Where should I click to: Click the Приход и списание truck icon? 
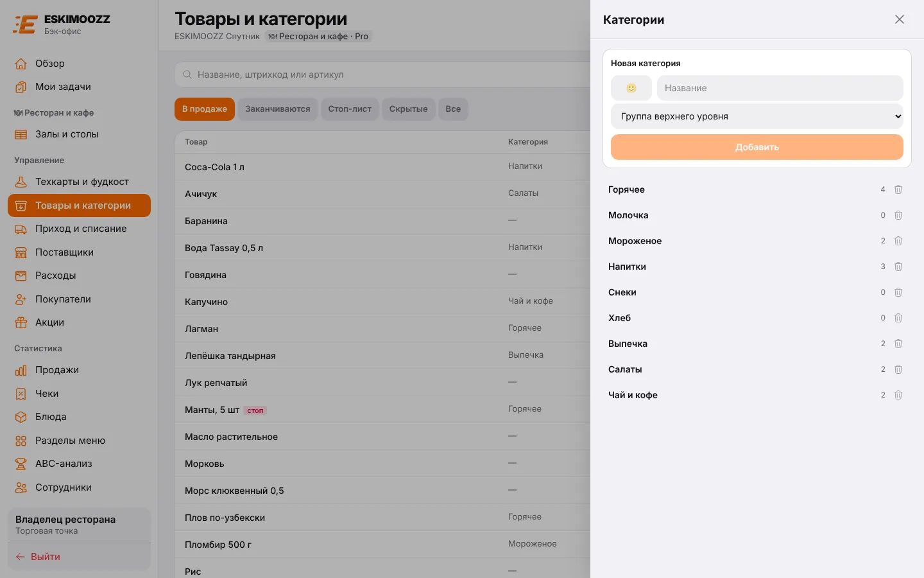tap(21, 229)
